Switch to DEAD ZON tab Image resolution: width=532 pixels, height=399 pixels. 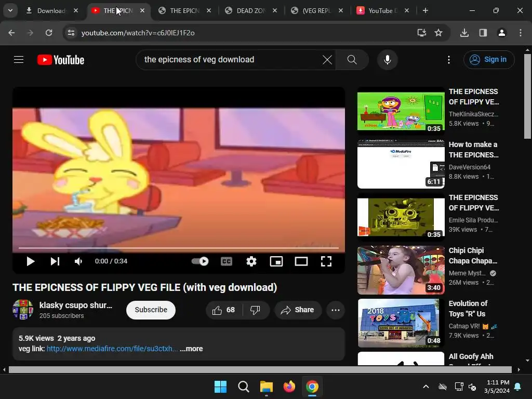251,10
